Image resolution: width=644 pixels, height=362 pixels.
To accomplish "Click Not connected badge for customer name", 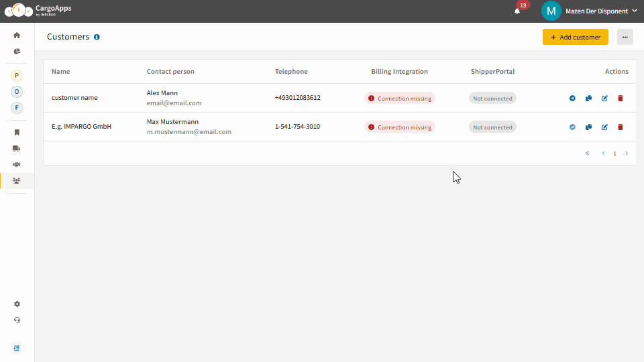I will (x=492, y=98).
